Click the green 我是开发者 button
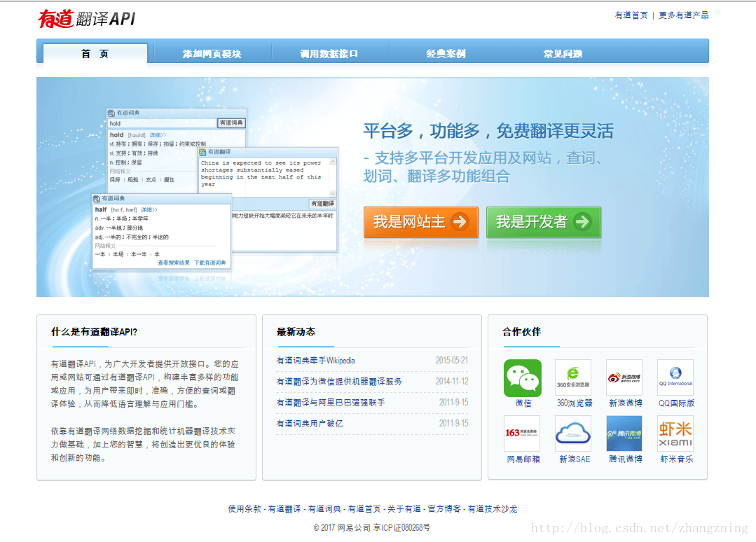This screenshot has height=542, width=756. [x=544, y=222]
